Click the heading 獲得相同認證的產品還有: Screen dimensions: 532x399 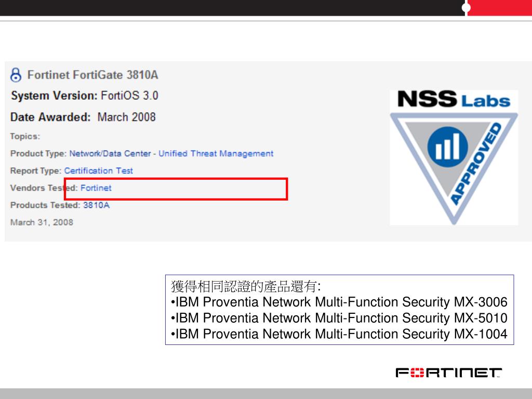[x=246, y=286]
